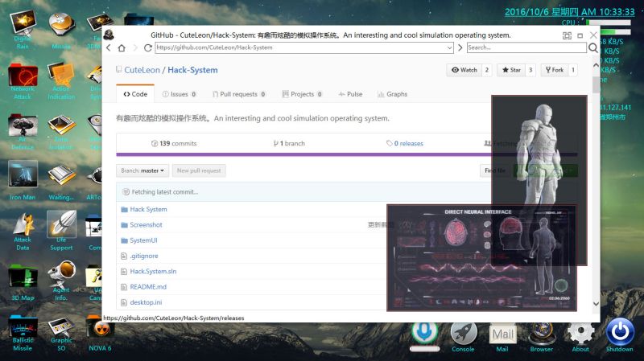Open the 3D Map icon
Image resolution: width=644 pixels, height=361 pixels.
coord(23,282)
